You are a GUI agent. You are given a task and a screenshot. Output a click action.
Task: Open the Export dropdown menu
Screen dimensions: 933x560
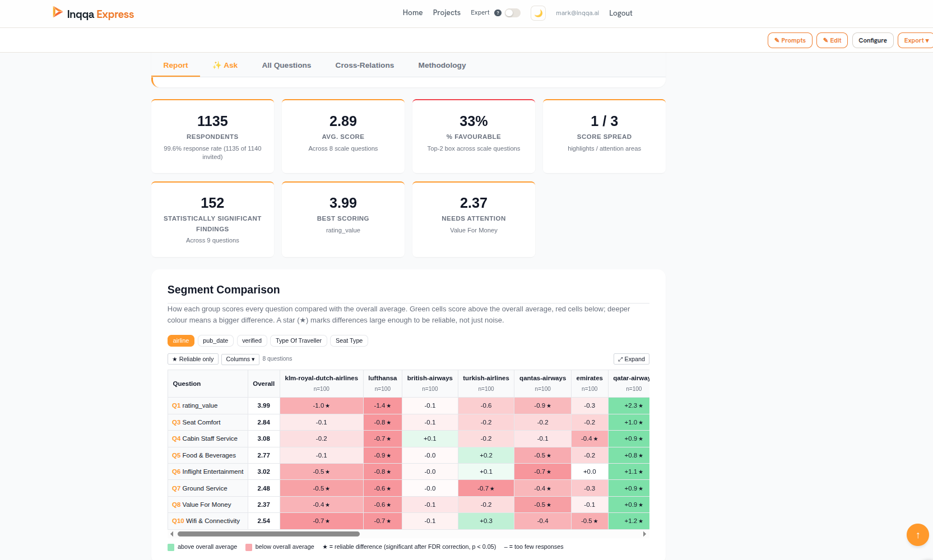point(916,40)
